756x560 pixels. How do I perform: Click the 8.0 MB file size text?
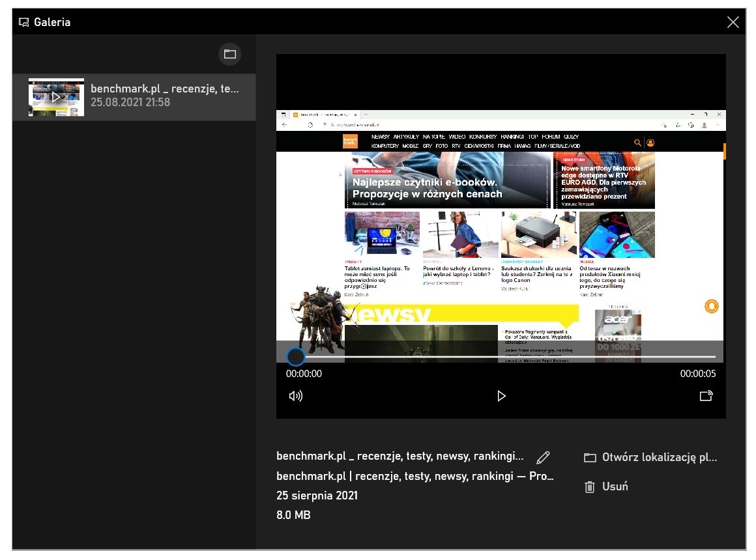tap(293, 514)
